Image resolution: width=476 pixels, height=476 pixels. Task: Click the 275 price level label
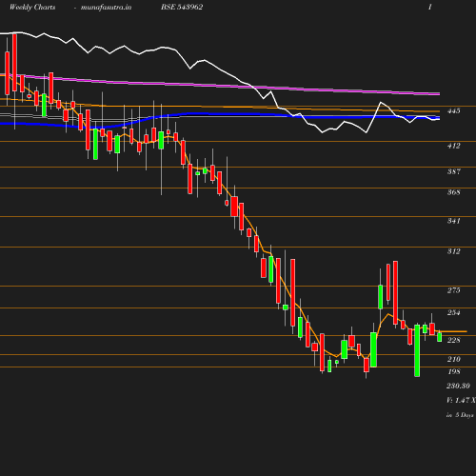coord(454,290)
